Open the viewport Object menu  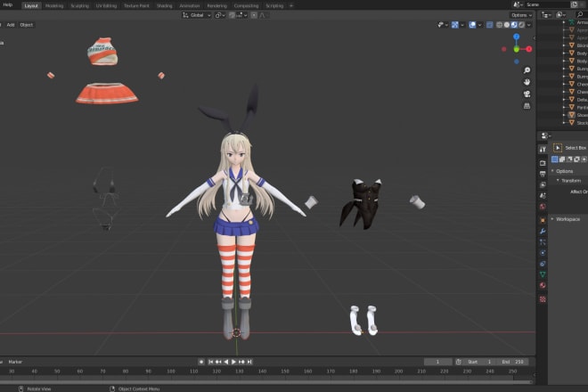coord(26,25)
